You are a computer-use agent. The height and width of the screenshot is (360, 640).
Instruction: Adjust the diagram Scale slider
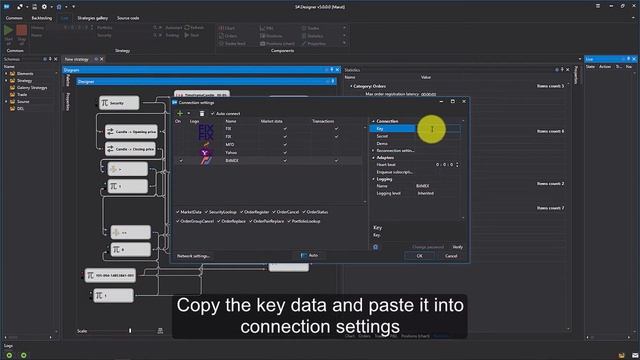[130, 331]
